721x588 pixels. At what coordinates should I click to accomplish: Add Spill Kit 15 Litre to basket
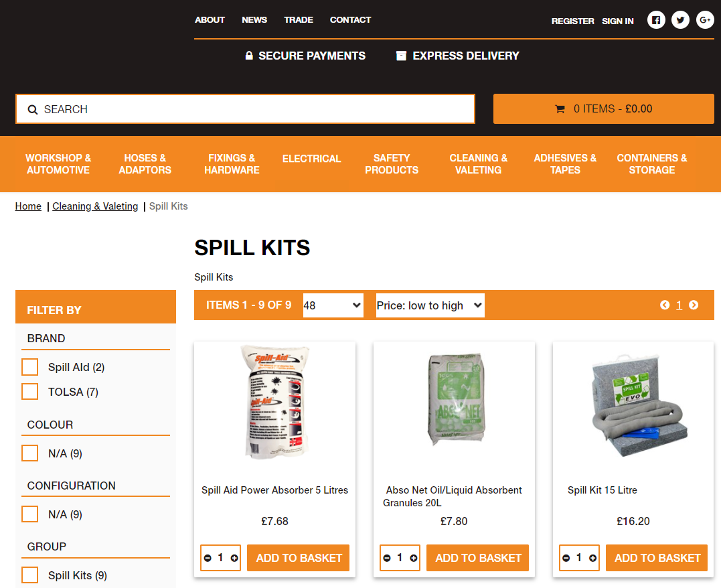click(657, 558)
